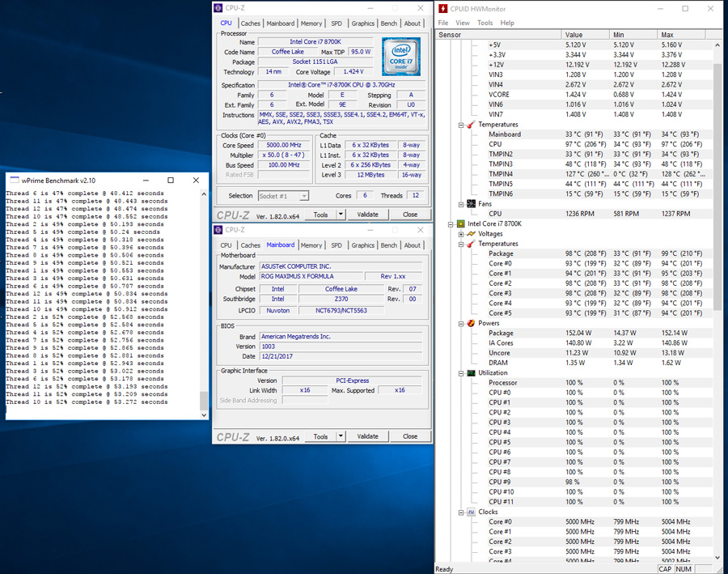This screenshot has width=728, height=574.
Task: Select the Core #2 temperature row
Action: (500, 283)
